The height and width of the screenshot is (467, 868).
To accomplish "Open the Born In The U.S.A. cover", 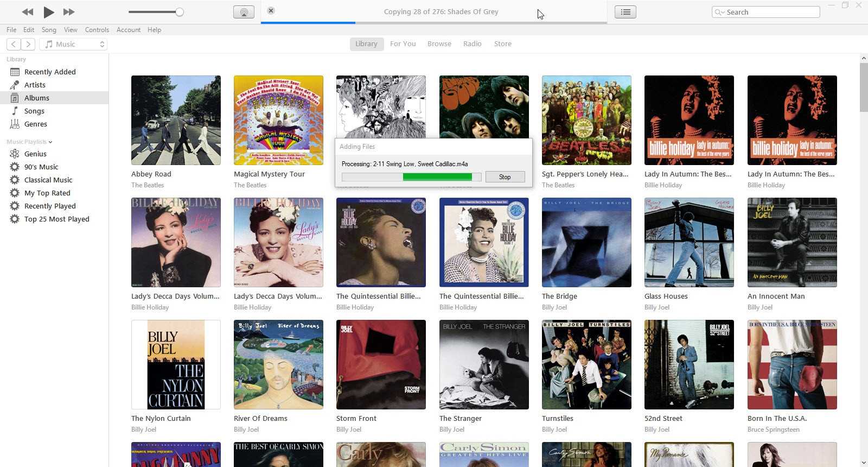I will [792, 364].
